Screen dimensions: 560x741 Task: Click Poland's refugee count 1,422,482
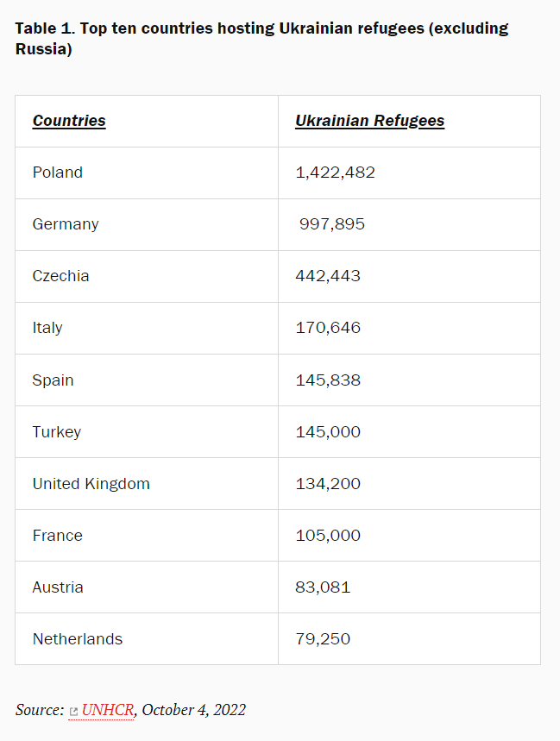tap(335, 173)
